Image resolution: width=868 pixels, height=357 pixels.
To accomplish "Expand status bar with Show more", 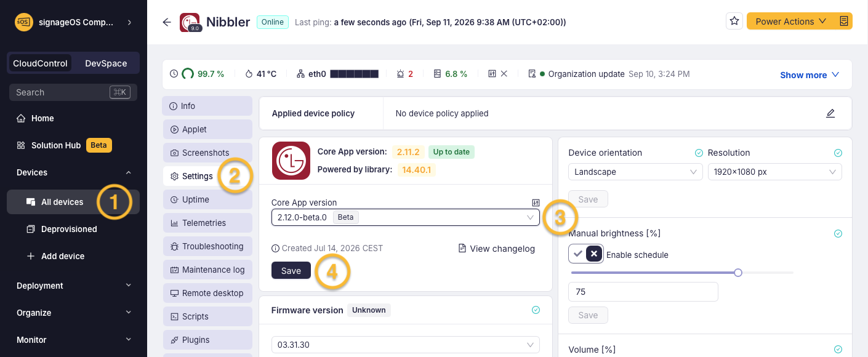I will (810, 75).
